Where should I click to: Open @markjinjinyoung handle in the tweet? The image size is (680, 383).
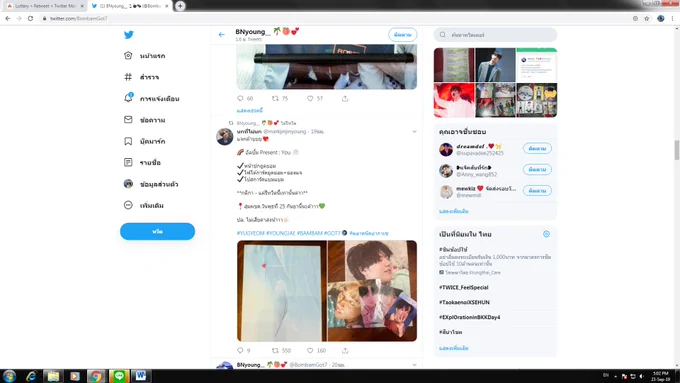coord(284,131)
